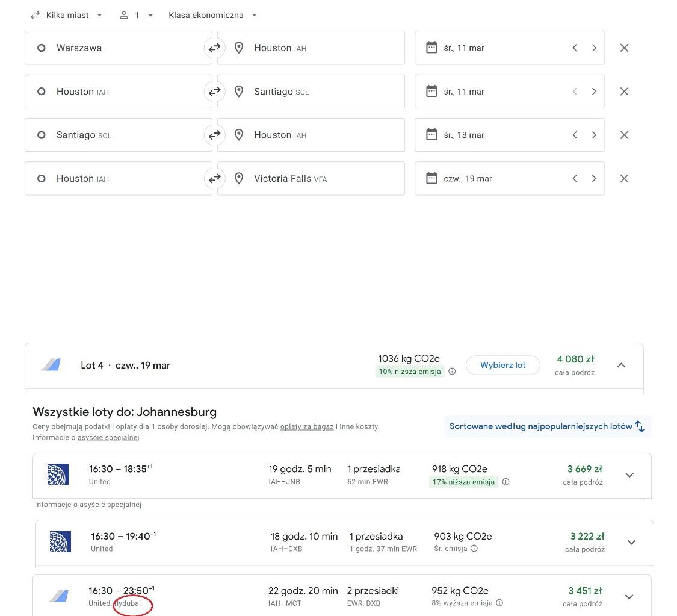677x616 pixels.
Task: Remove the Warszawa to Houston flight row
Action: (x=624, y=48)
